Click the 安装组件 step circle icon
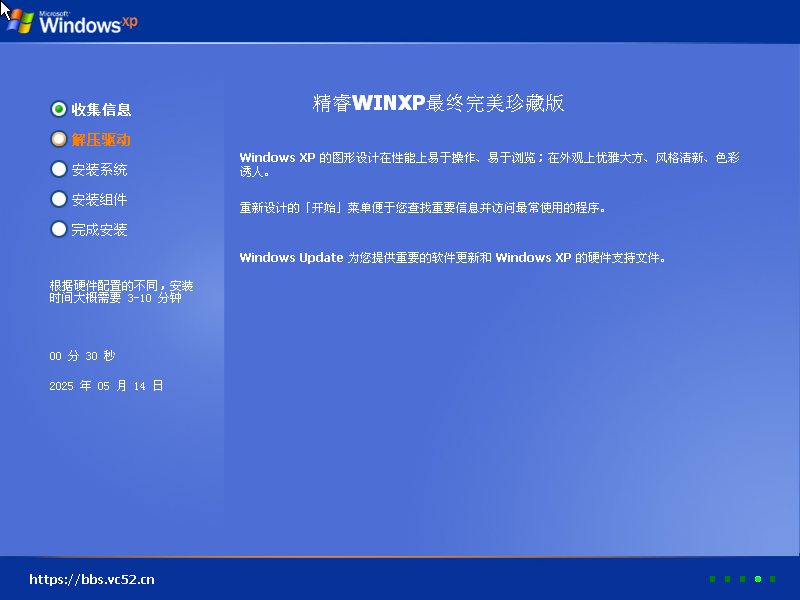The height and width of the screenshot is (600, 800). coord(58,199)
